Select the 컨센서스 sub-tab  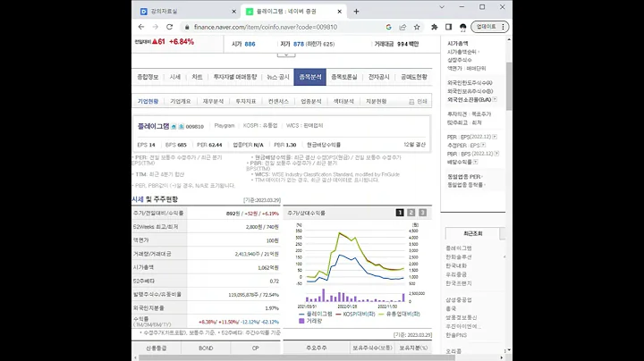[x=278, y=101]
